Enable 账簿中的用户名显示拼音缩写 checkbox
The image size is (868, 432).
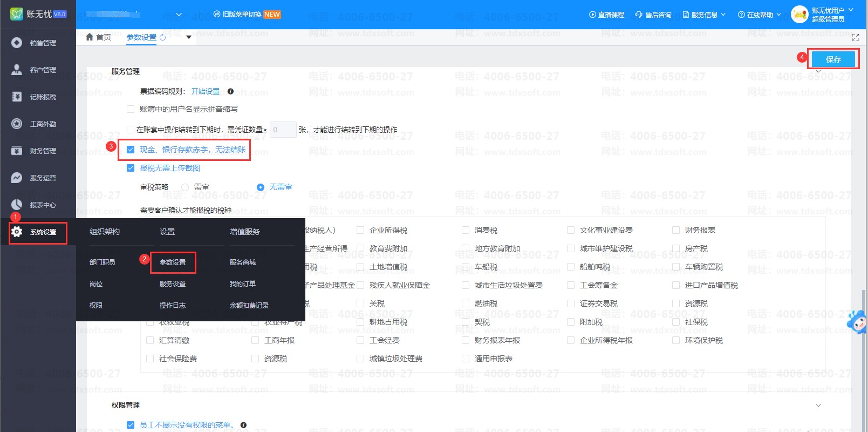131,109
